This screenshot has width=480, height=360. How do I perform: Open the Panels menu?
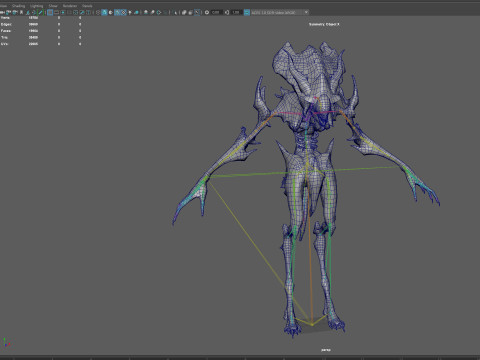coord(87,6)
